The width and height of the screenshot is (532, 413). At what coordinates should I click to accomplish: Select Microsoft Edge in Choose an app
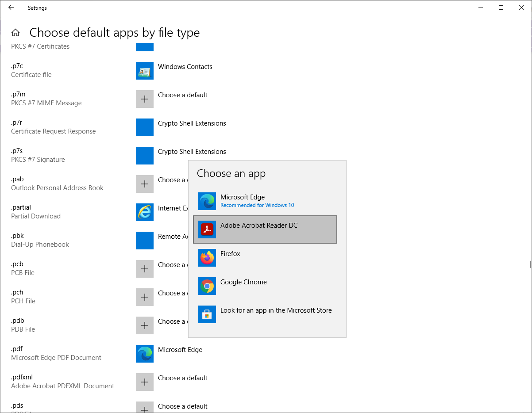(x=265, y=201)
